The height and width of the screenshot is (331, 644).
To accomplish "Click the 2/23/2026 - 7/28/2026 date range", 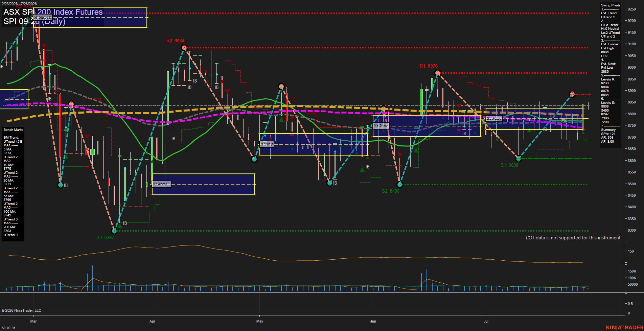I will pos(19,4).
